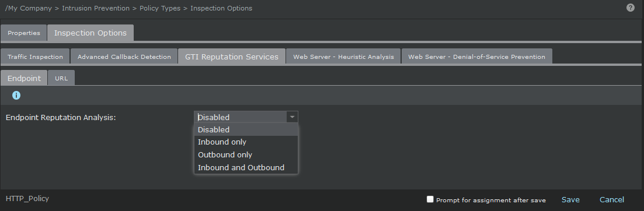The width and height of the screenshot is (644, 211).
Task: Open Web Server - Heuristic Analysis tab
Action: pyautogui.click(x=343, y=57)
